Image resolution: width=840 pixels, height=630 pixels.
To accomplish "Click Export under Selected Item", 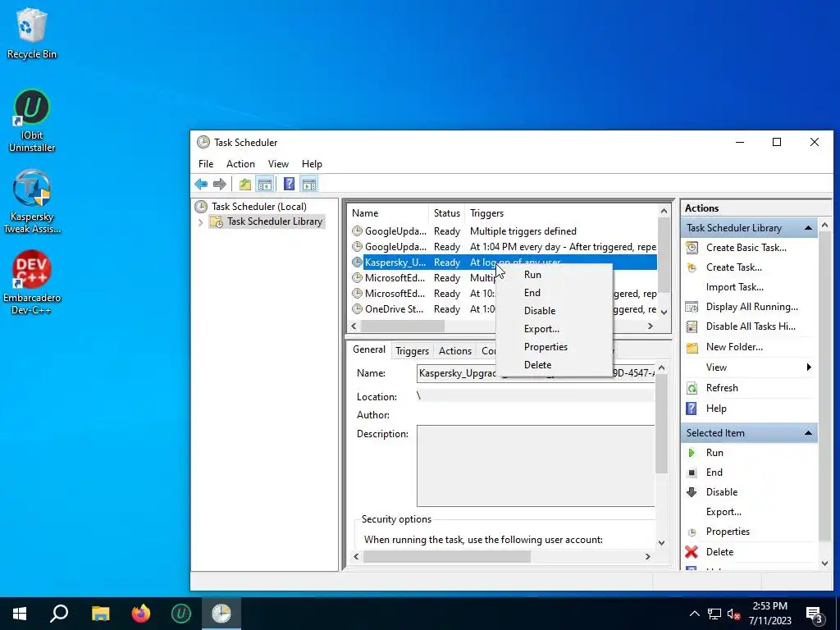I will tap(724, 512).
